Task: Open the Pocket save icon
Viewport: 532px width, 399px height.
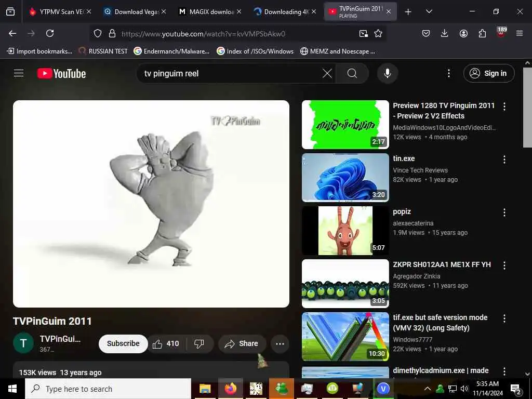Action: [426, 33]
